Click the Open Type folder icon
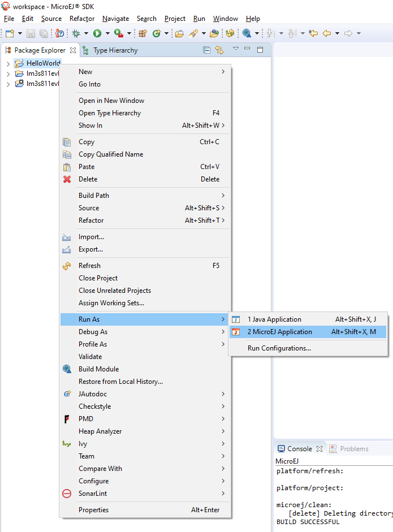This screenshot has width=393, height=532. (179, 33)
